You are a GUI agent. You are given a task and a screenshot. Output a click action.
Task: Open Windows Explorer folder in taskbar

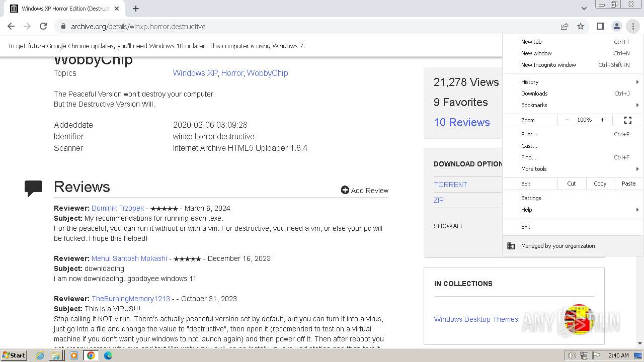(x=56, y=355)
